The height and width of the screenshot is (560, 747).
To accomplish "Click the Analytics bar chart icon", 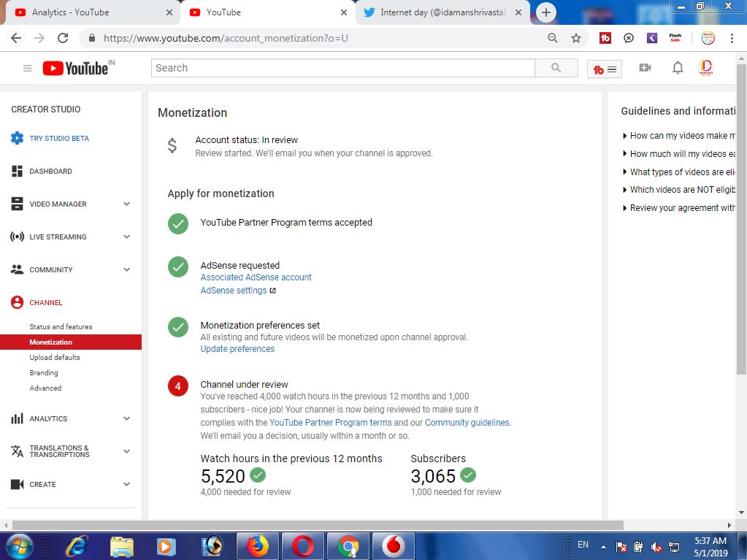I will tap(17, 418).
